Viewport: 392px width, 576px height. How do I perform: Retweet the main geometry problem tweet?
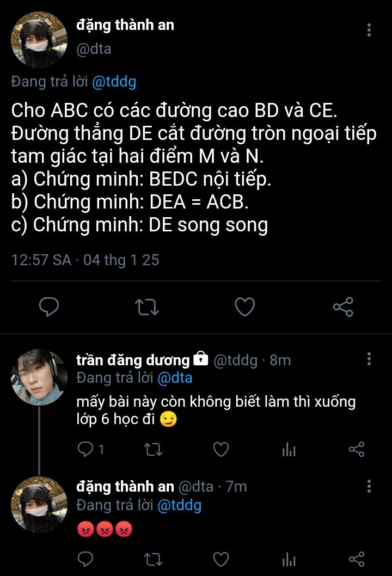tap(147, 307)
